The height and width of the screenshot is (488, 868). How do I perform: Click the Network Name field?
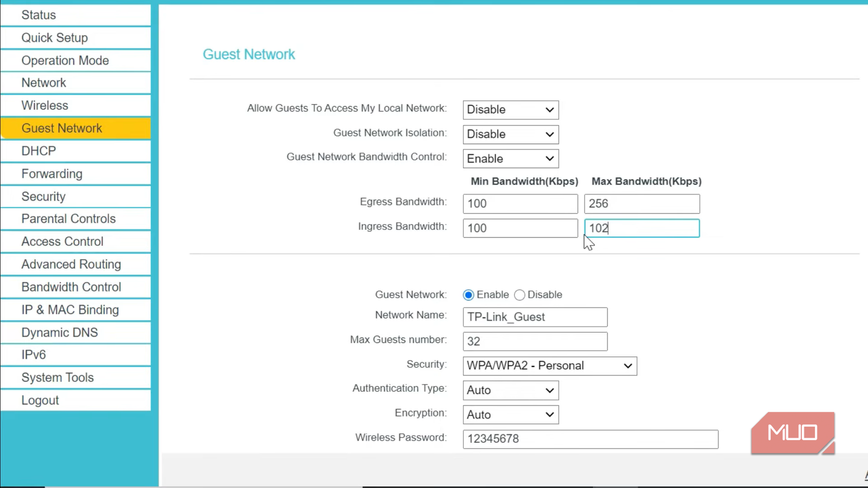(x=535, y=317)
